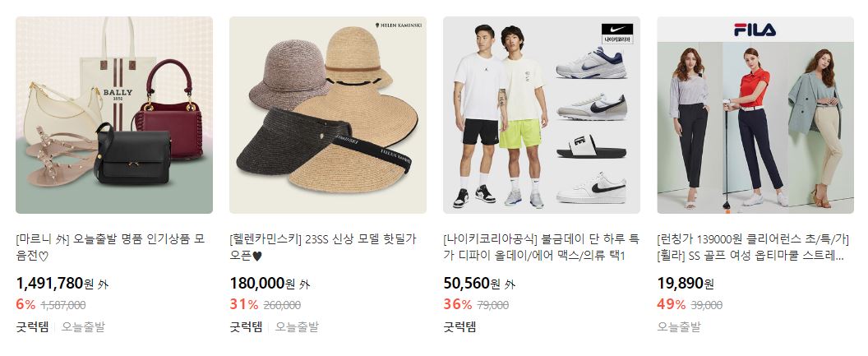Screen dimensions: 868x356
Task: Open the FILA golf pants product image
Action: [755, 115]
